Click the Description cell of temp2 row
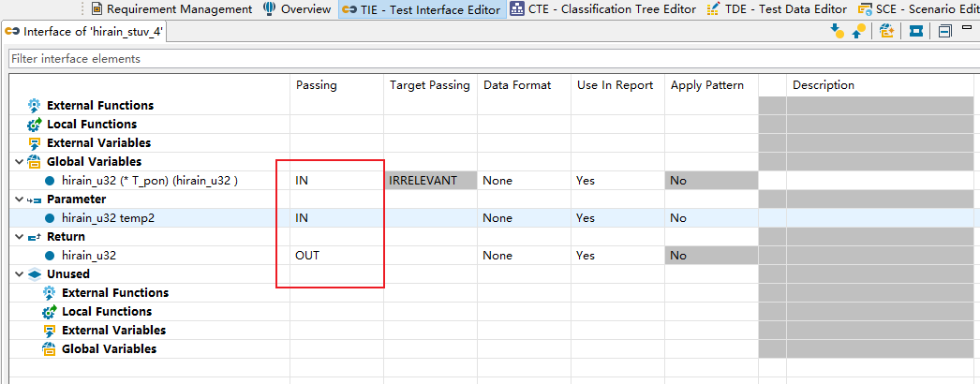Viewport: 980px width, 384px height. pyautogui.click(x=880, y=218)
